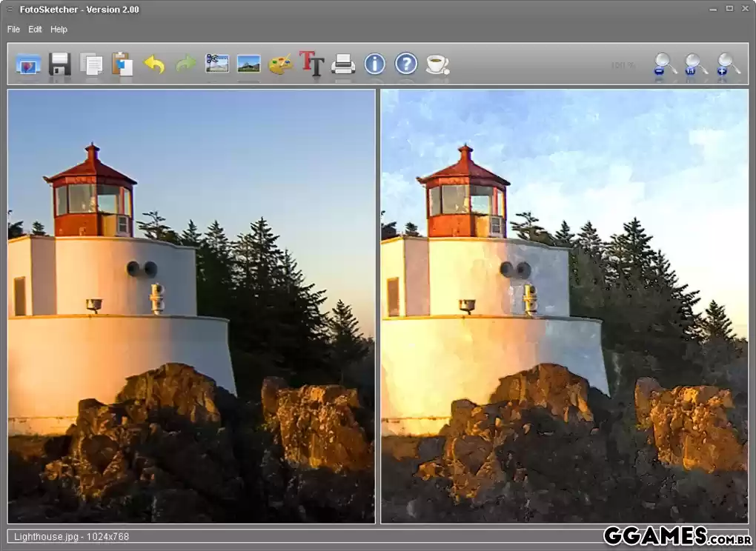756x551 pixels.
Task: Click the middle fit-to-window magnifier icon
Action: coord(695,64)
